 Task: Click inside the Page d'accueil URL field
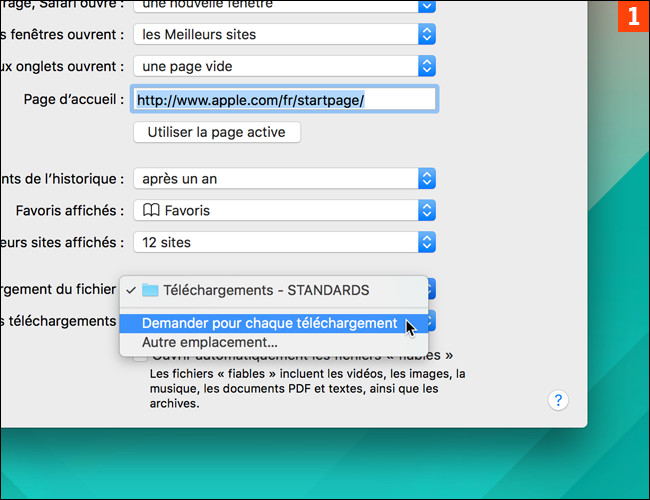click(x=285, y=100)
